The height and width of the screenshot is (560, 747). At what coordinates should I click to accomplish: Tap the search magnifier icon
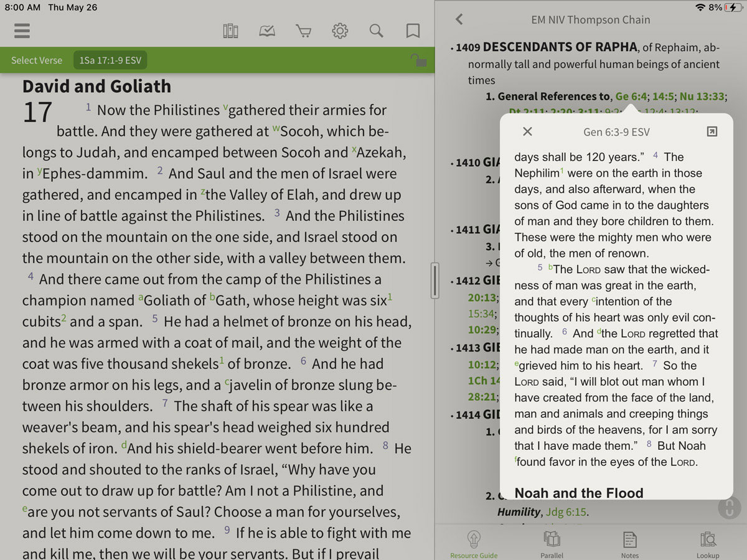376,30
